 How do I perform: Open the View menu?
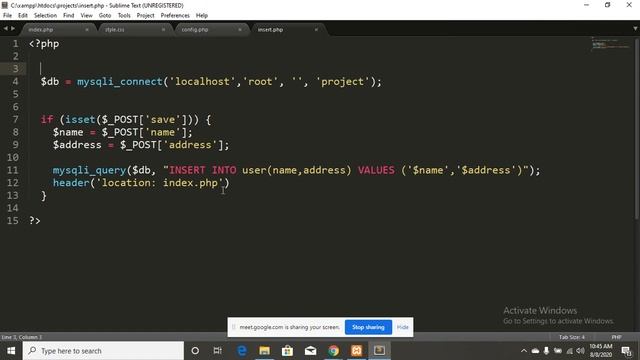click(87, 16)
